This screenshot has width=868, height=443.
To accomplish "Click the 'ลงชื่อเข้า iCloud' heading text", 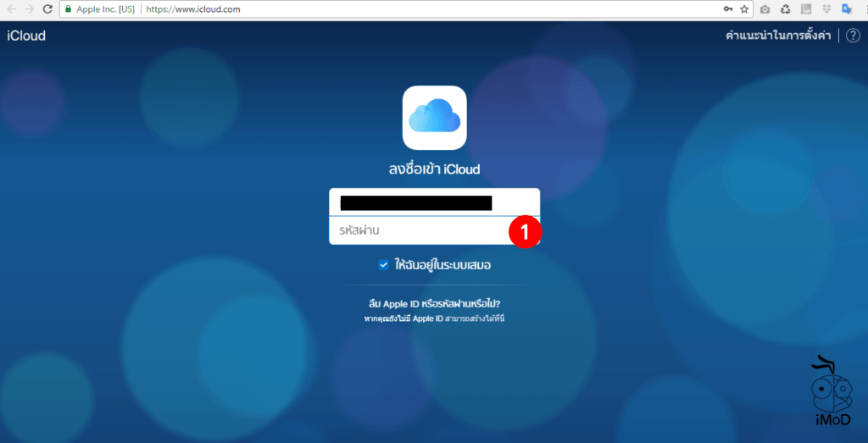I will coord(435,169).
